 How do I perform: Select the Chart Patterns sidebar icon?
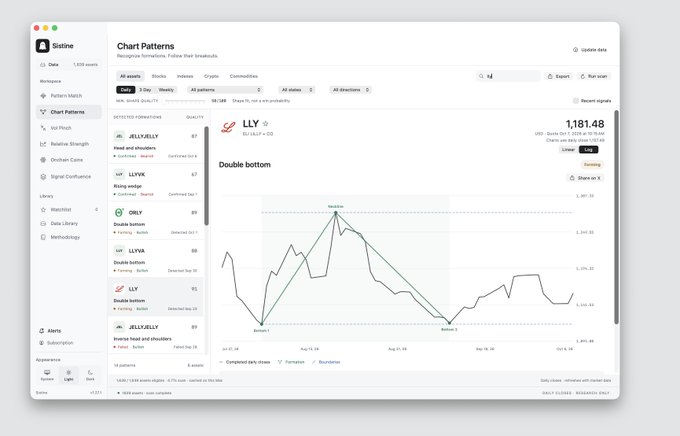(43, 112)
